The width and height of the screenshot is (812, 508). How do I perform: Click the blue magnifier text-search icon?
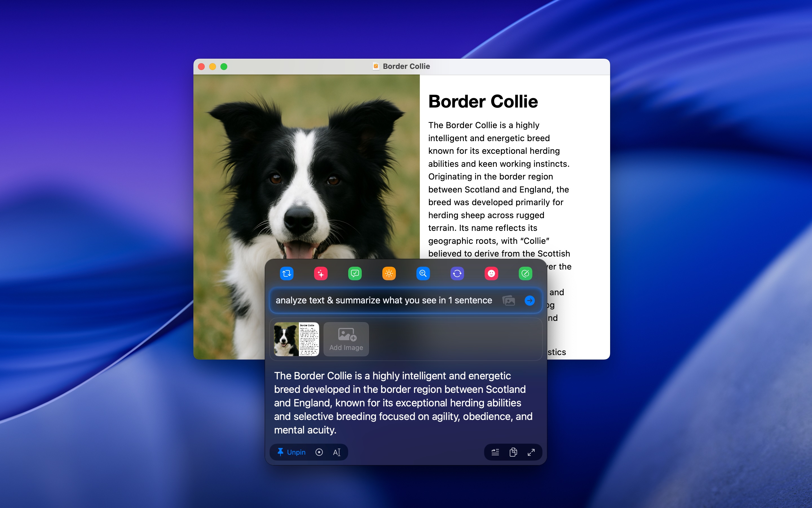pyautogui.click(x=423, y=273)
